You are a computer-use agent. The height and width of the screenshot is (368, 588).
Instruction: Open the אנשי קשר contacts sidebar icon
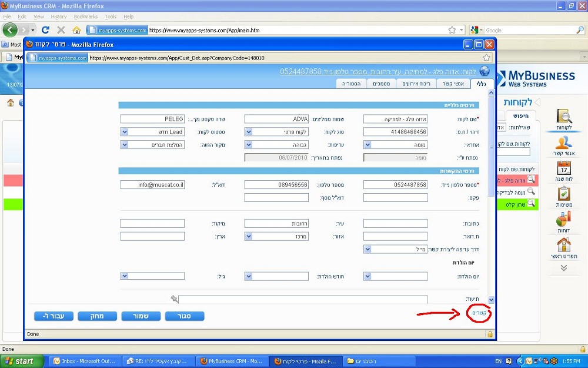click(564, 145)
